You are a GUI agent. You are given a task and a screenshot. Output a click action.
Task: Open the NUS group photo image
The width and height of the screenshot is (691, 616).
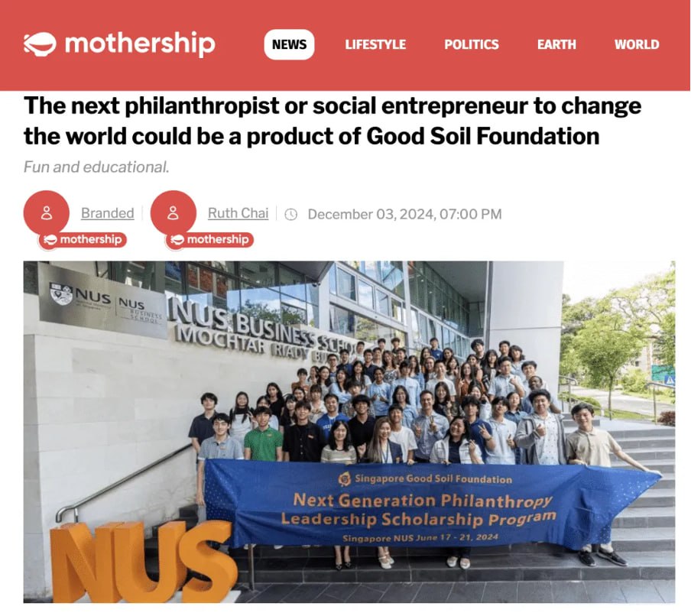[x=349, y=432]
